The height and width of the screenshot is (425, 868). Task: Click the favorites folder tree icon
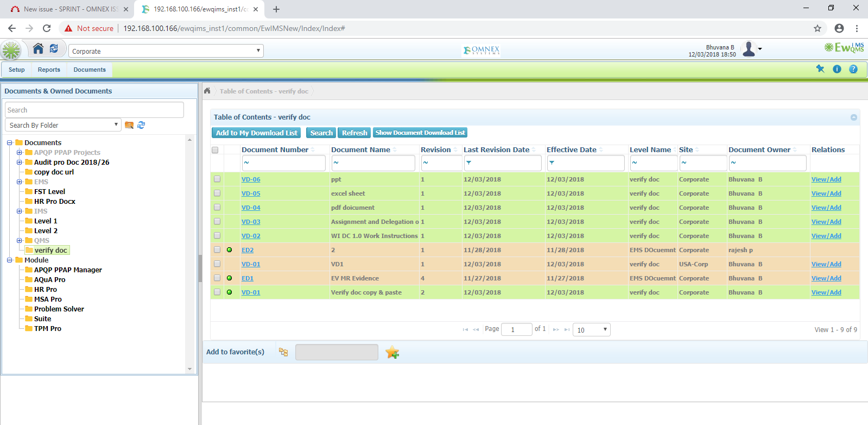click(283, 352)
